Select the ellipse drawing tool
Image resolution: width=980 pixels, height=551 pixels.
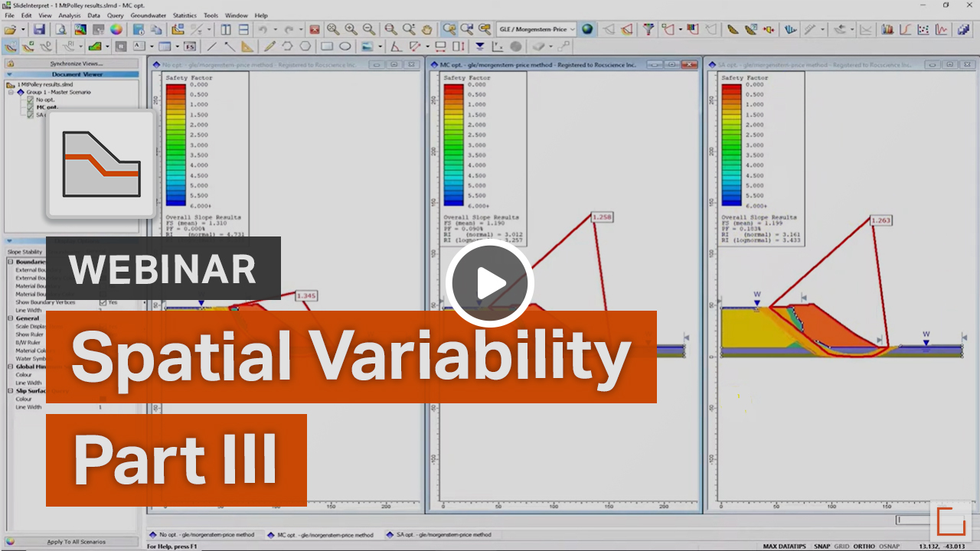pos(345,46)
